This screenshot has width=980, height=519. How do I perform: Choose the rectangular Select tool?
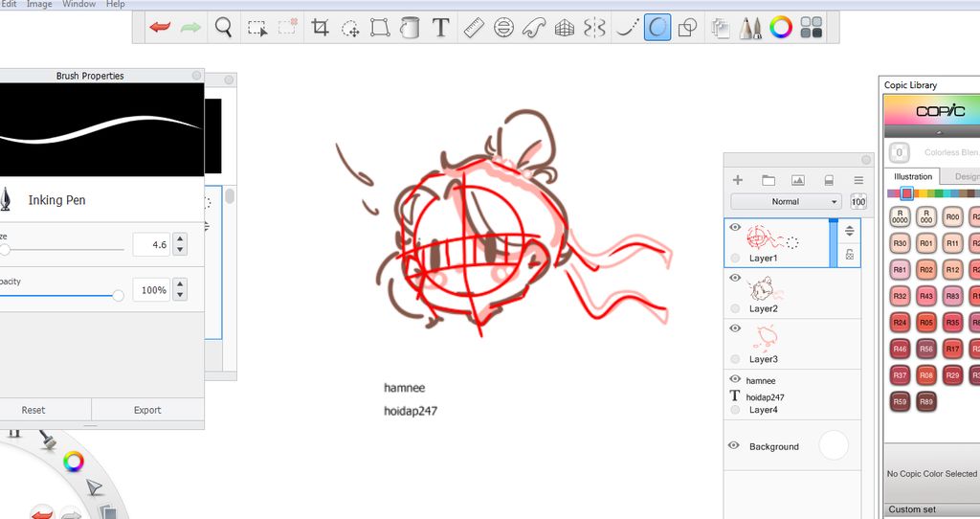click(x=256, y=28)
